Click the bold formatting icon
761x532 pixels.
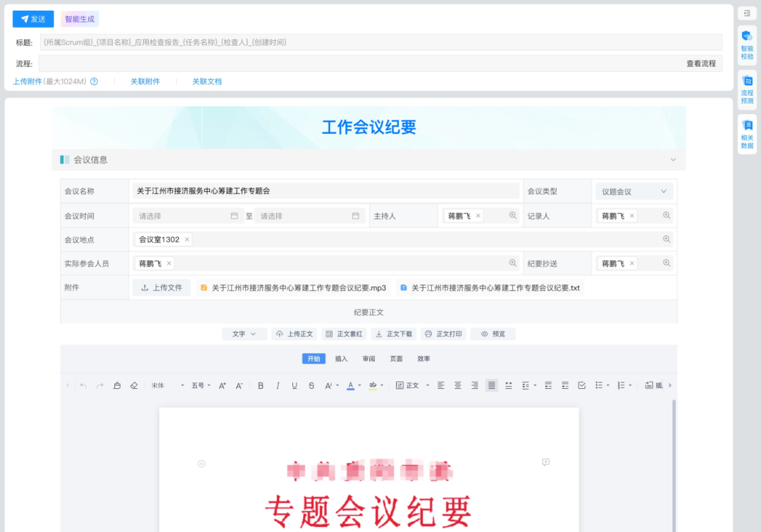(x=261, y=385)
